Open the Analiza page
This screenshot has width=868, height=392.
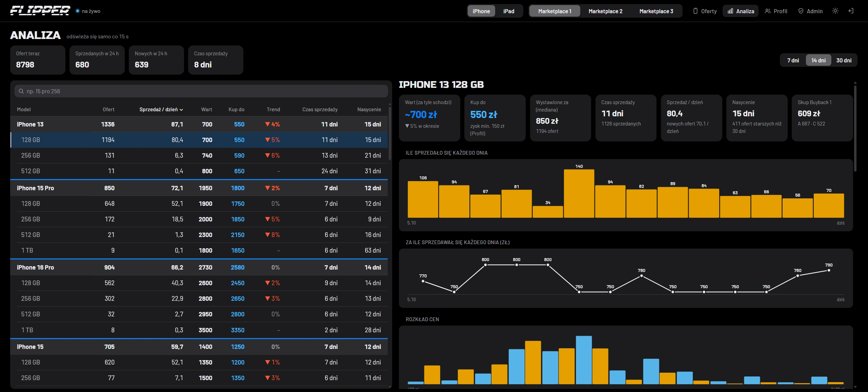[x=741, y=11]
